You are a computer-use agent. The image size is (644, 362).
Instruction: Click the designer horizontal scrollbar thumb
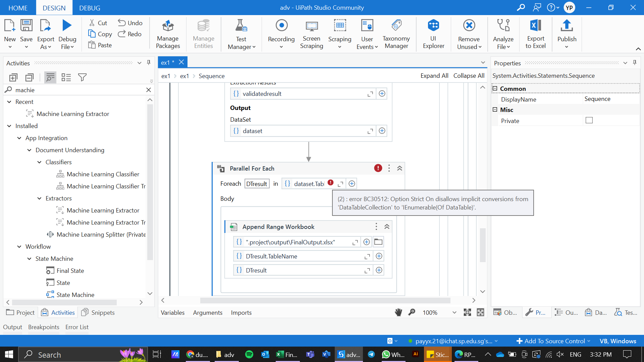point(325,300)
